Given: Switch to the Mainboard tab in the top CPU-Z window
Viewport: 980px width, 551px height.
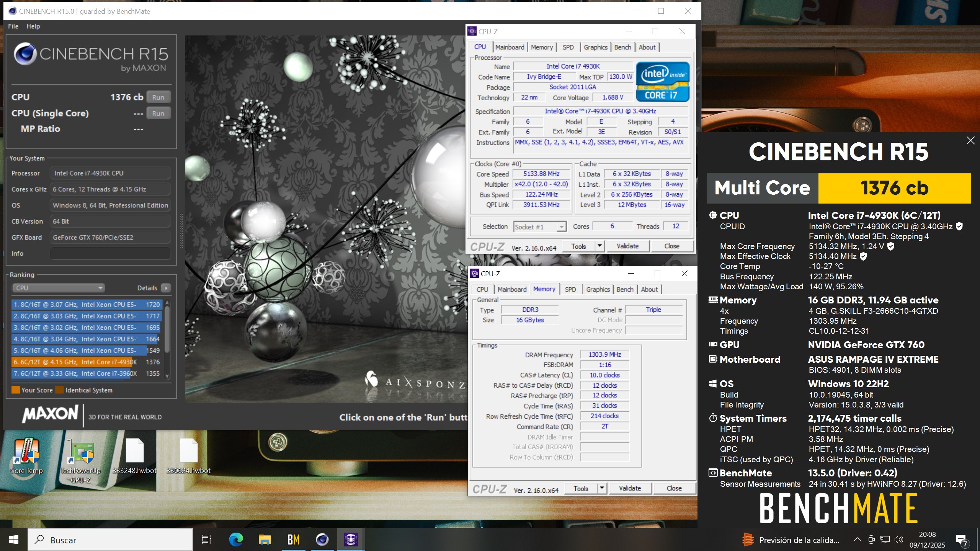Looking at the screenshot, I should point(510,47).
